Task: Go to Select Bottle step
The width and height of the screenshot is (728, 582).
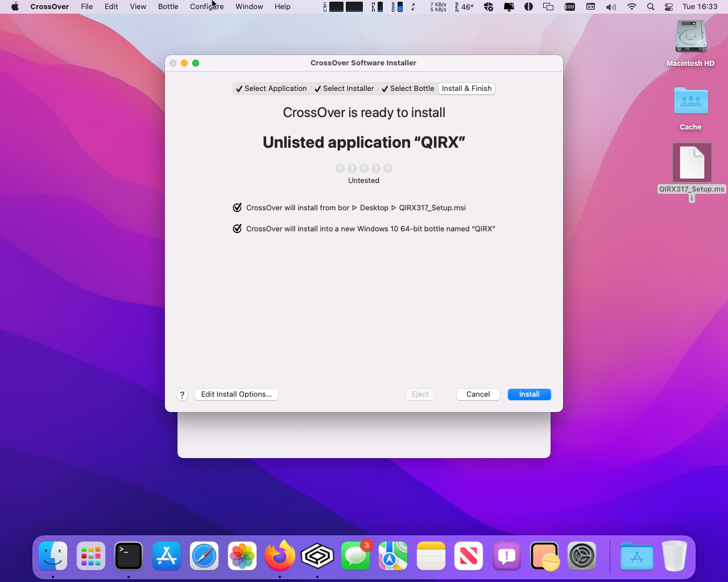Action: click(408, 89)
